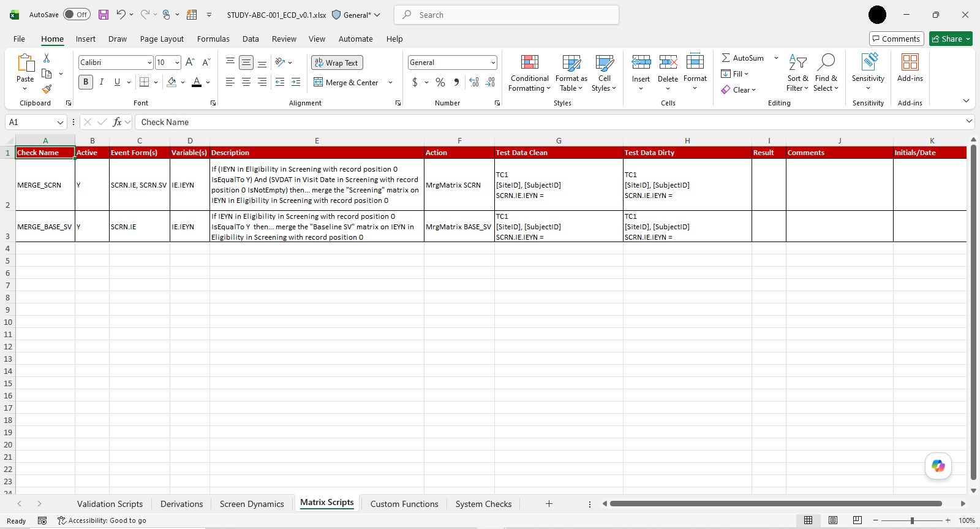
Task: Switch to Validation Scripts sheet
Action: [110, 504]
